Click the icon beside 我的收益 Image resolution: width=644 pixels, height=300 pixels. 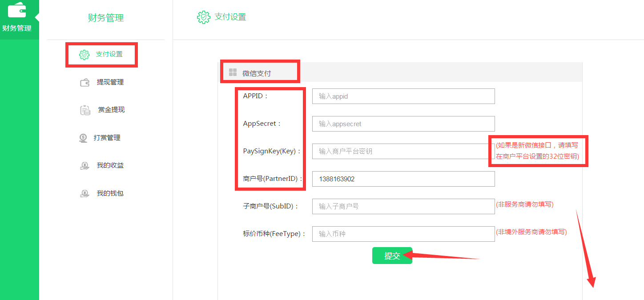(85, 166)
